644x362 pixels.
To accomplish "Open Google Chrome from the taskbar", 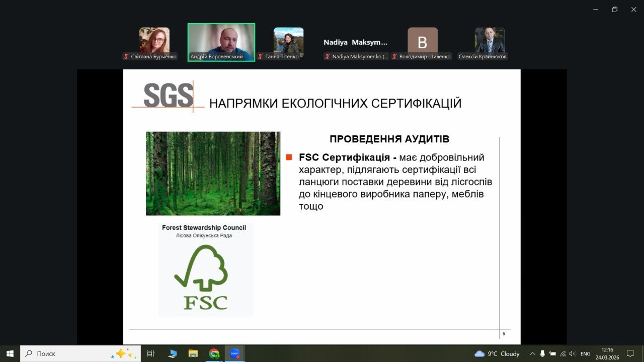I will pyautogui.click(x=214, y=353).
